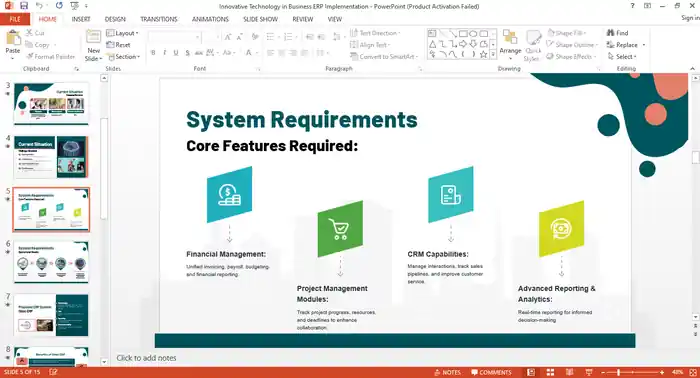Reset the slide layout
The height and width of the screenshot is (378, 700).
coord(118,45)
